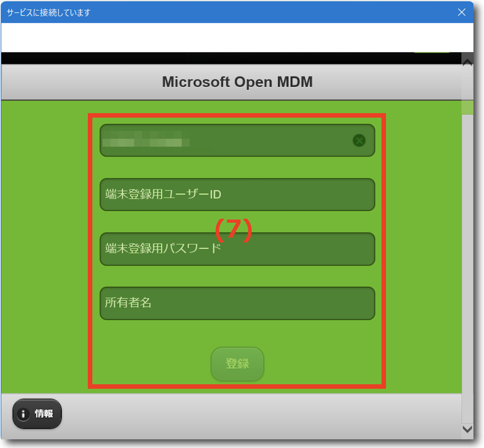Click the scrollbar up arrow
Viewport: 484px width, 448px height.
[467, 62]
